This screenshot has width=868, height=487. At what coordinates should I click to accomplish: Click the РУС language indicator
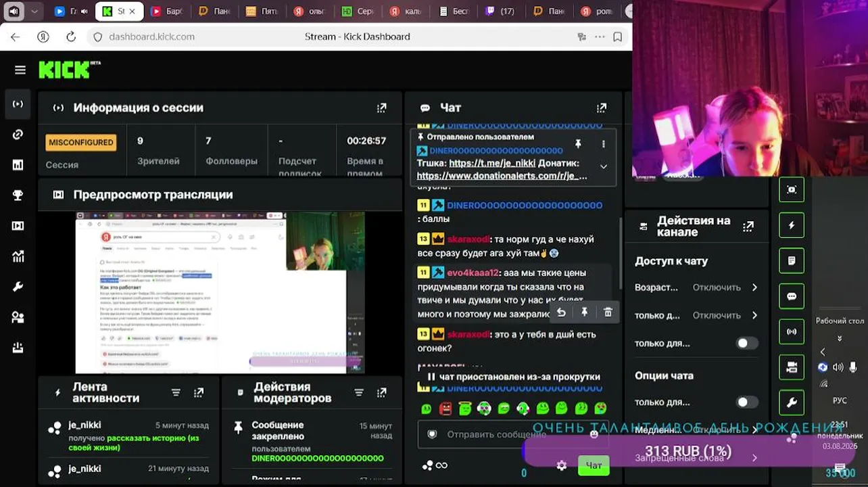point(840,400)
